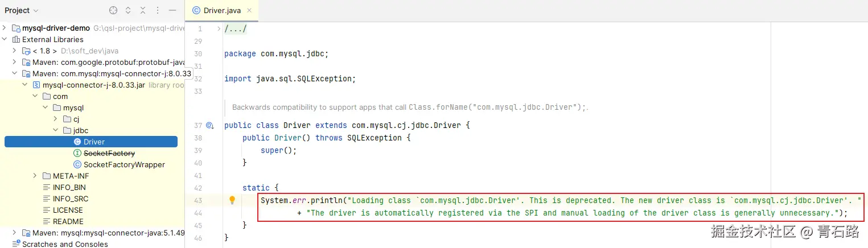The width and height of the screenshot is (868, 248).
Task: Select the LICENSE file
Action: tap(68, 210)
